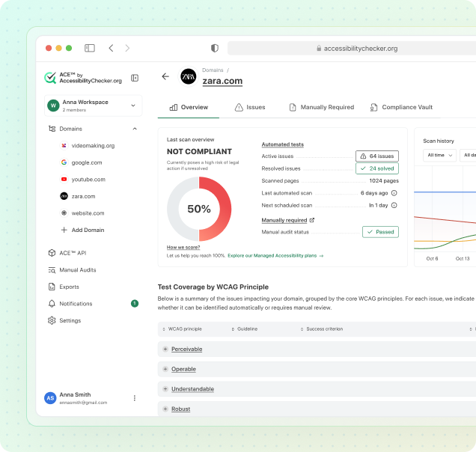Screen dimensions: 476x452
Task: Select website.com domain
Action: coord(88,213)
